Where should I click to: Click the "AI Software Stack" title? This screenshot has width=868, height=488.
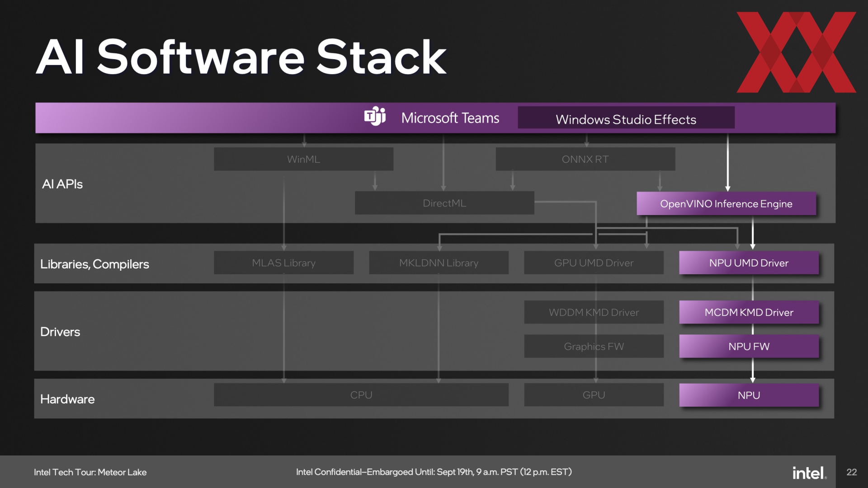click(x=241, y=57)
